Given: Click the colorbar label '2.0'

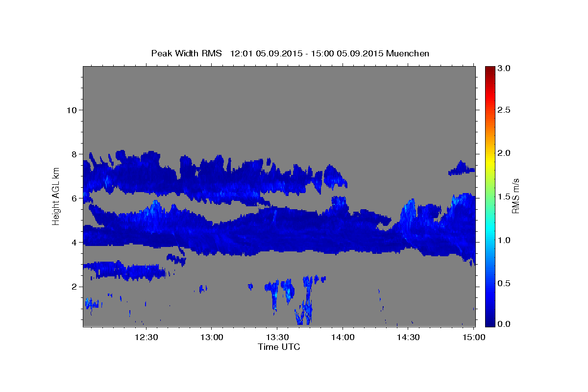Looking at the screenshot, I should pyautogui.click(x=504, y=153).
